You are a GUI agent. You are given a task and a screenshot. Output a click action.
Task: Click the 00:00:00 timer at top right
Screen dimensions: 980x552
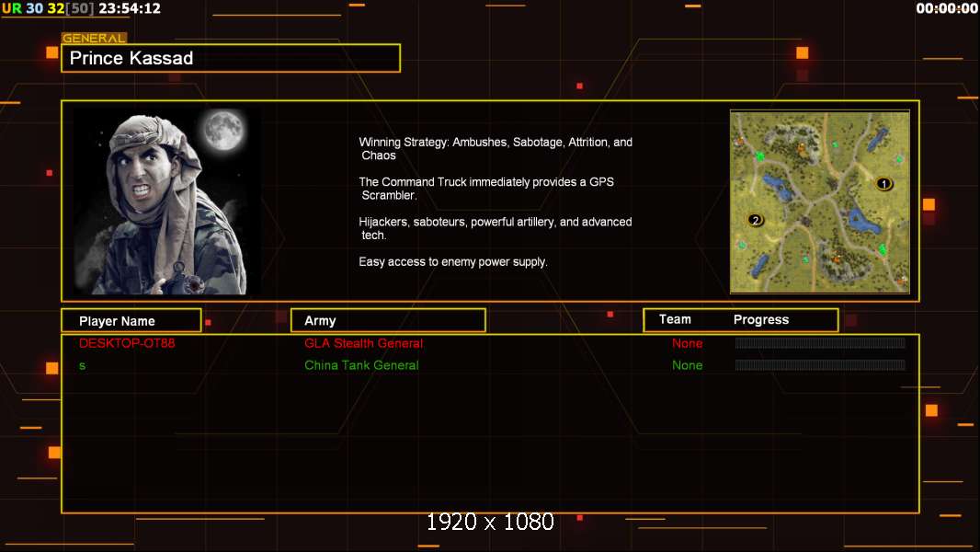(947, 8)
